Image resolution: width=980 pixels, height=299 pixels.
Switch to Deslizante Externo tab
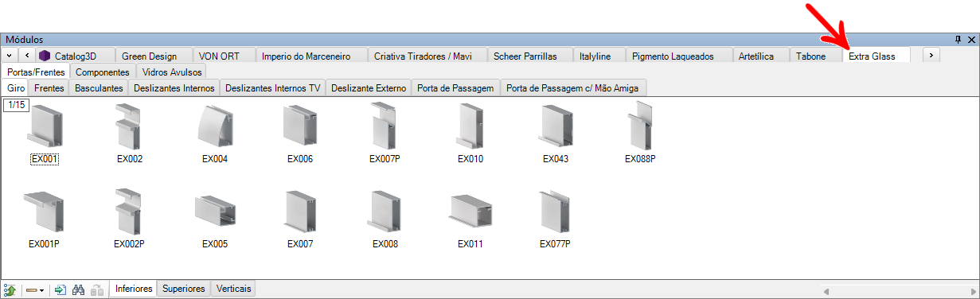[x=369, y=88]
